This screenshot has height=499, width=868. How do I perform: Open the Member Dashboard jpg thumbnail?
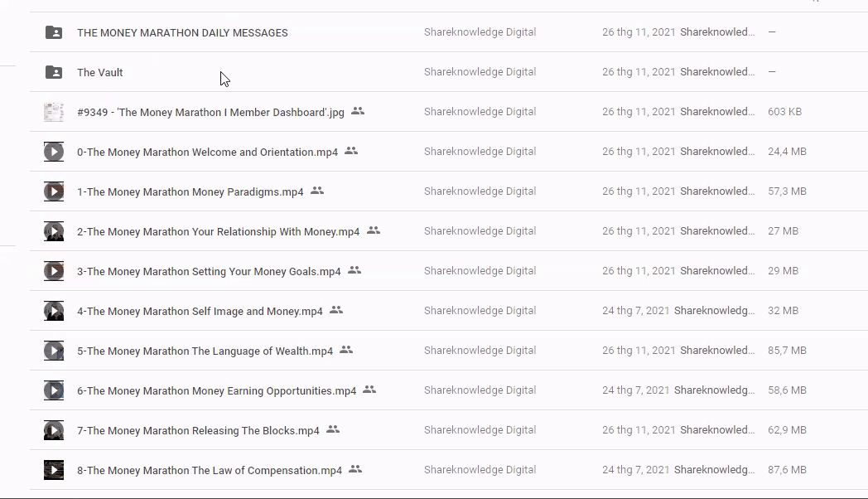point(54,112)
